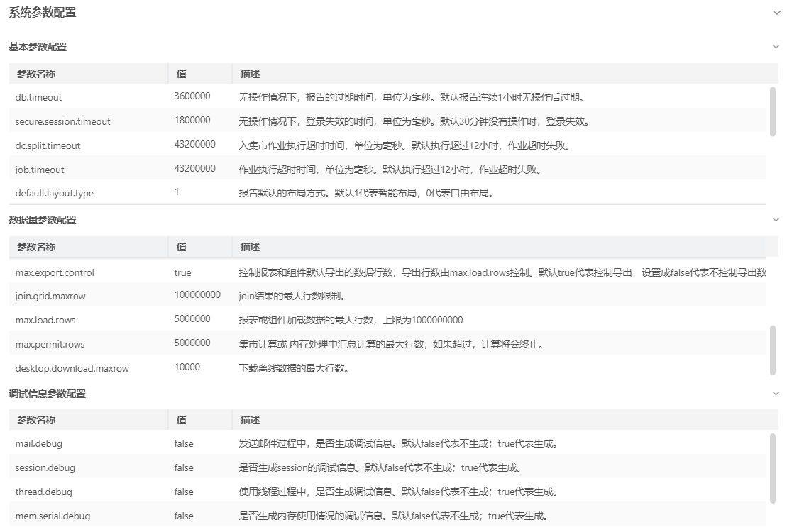Screen dimensions: 787x532
Task: Click the basic parameters table scrollbar
Action: (773, 111)
